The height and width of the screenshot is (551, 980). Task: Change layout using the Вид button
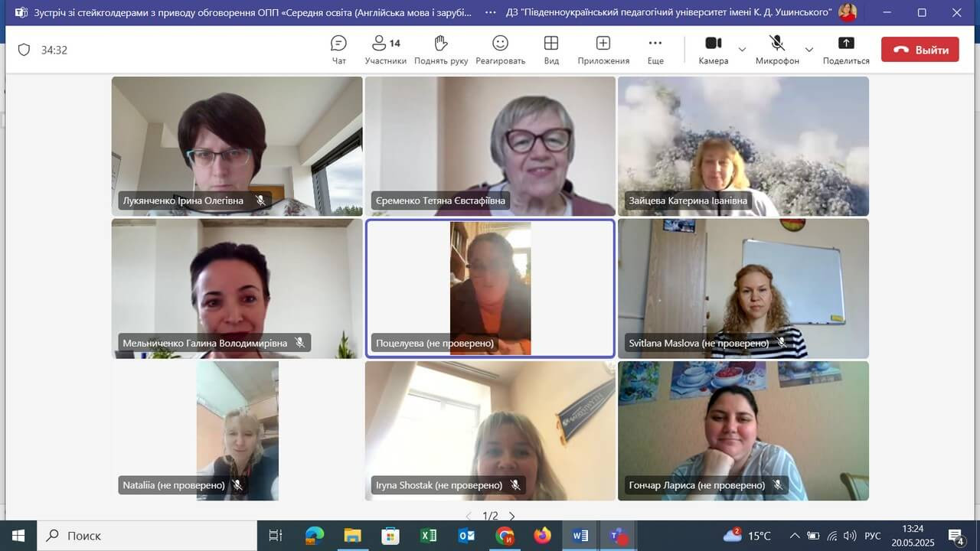(551, 50)
